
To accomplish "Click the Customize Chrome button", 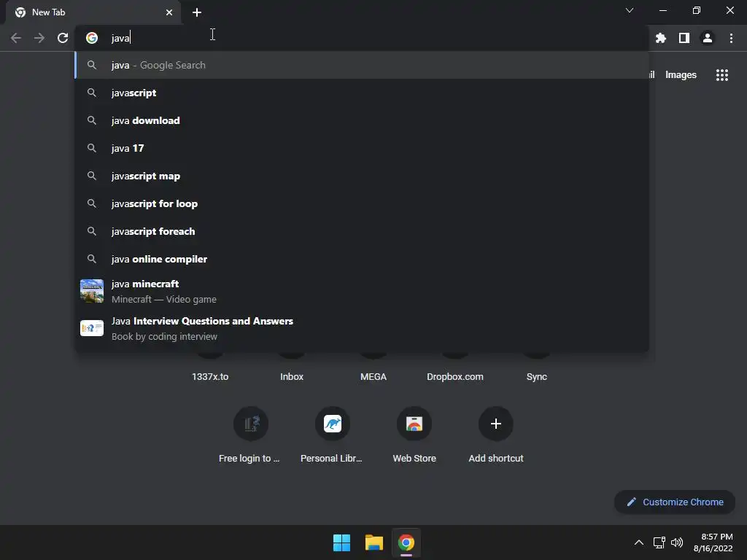I will pos(675,502).
